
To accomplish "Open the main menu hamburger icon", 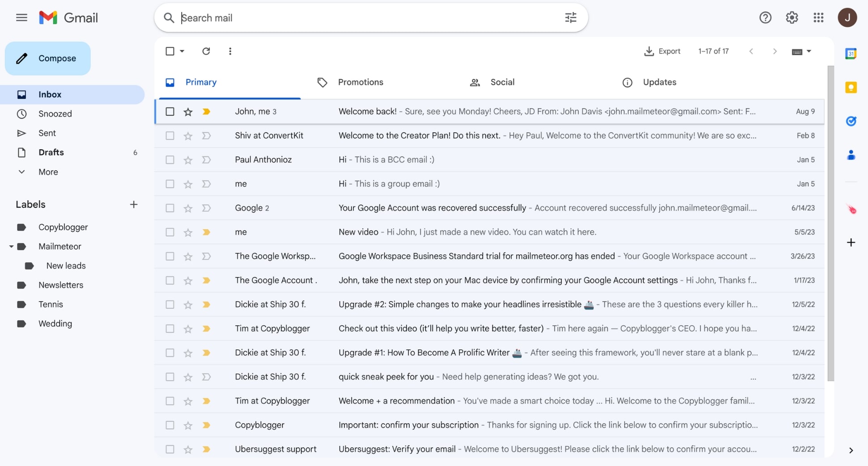I will 21,17.
